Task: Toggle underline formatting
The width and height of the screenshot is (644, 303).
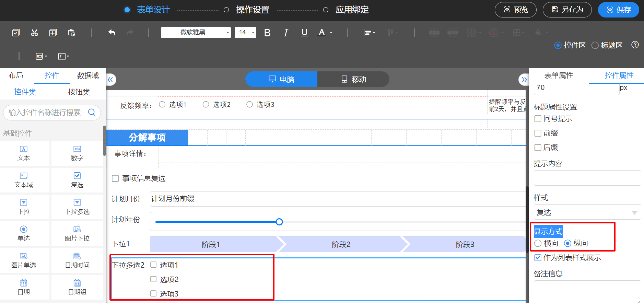Action: 304,33
